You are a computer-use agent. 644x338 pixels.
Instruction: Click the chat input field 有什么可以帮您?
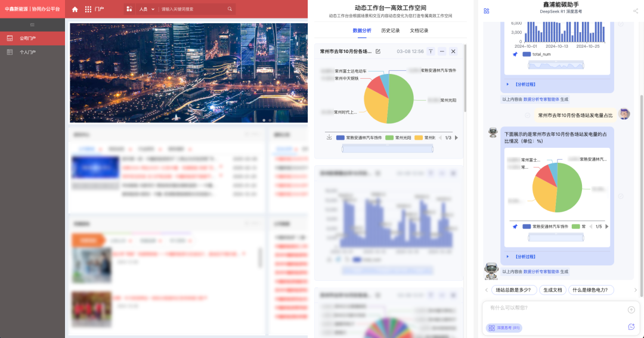tap(555, 309)
